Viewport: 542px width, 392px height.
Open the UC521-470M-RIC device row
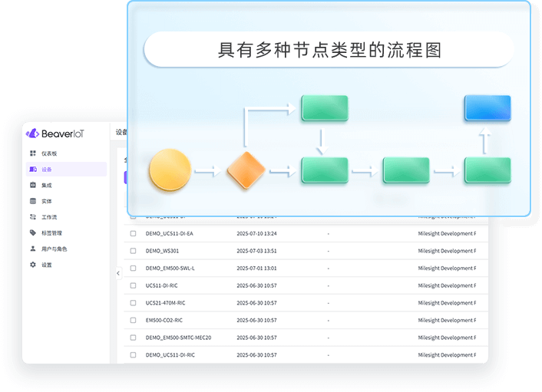tap(167, 303)
